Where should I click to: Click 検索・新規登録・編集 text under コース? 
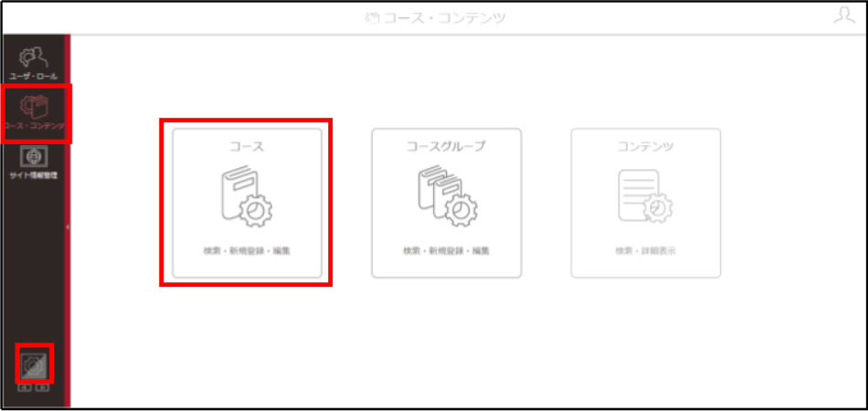pos(247,250)
